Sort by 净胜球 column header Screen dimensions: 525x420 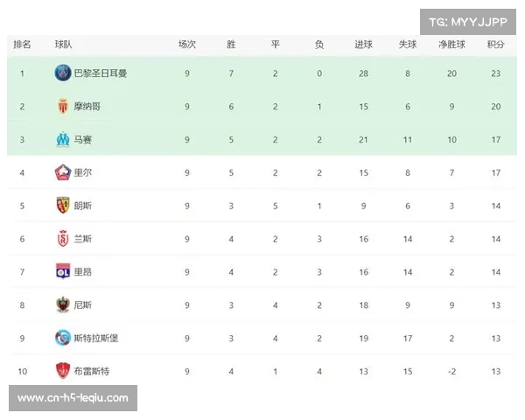(x=451, y=45)
